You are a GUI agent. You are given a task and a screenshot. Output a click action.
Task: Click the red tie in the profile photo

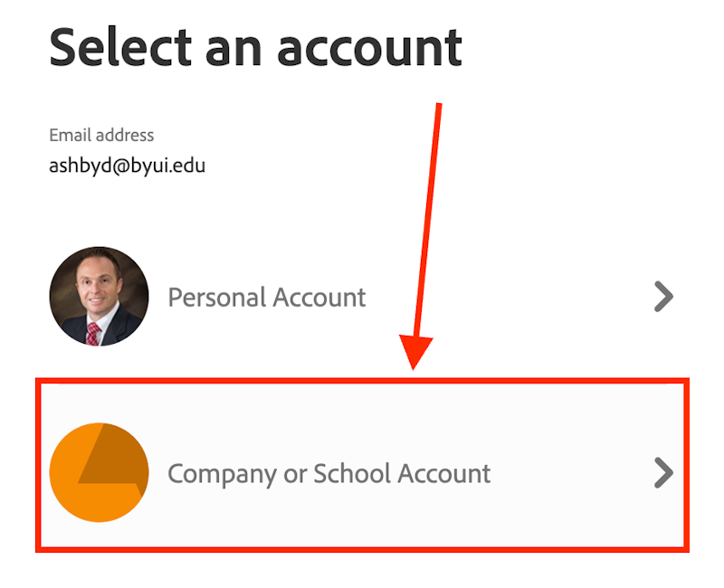91,332
